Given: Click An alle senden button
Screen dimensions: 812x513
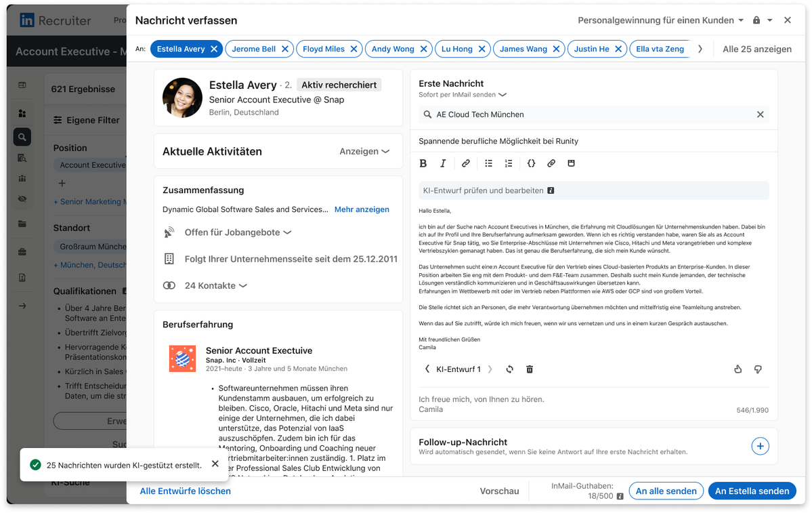Looking at the screenshot, I should 666,491.
